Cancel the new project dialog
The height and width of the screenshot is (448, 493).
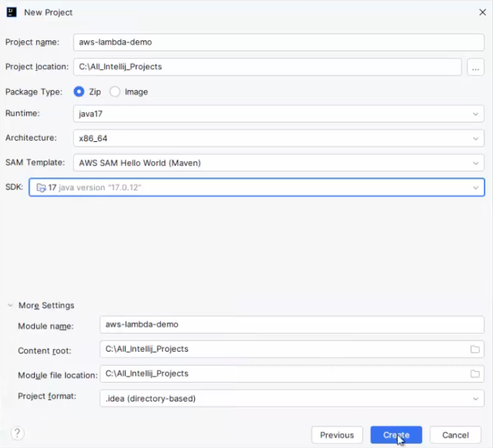455,435
